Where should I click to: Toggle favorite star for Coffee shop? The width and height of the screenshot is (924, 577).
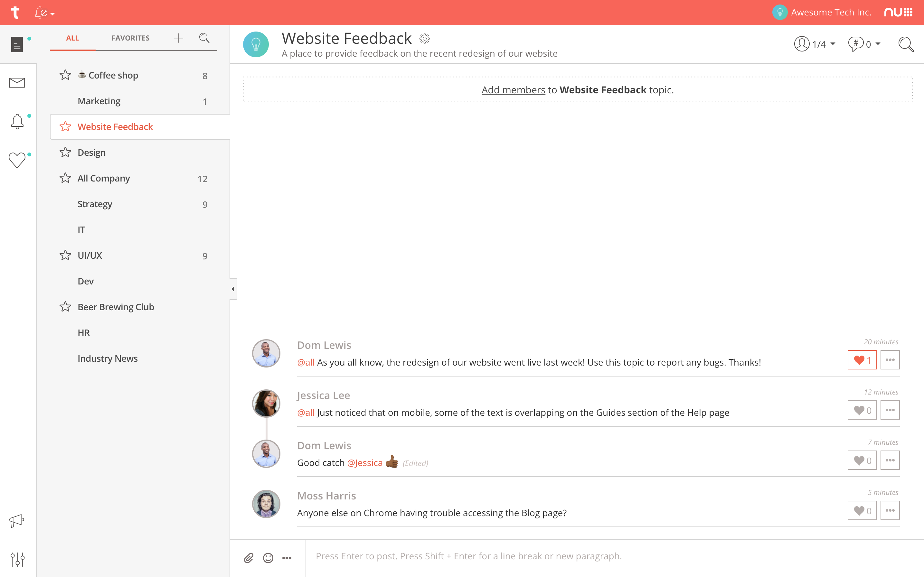click(x=65, y=75)
